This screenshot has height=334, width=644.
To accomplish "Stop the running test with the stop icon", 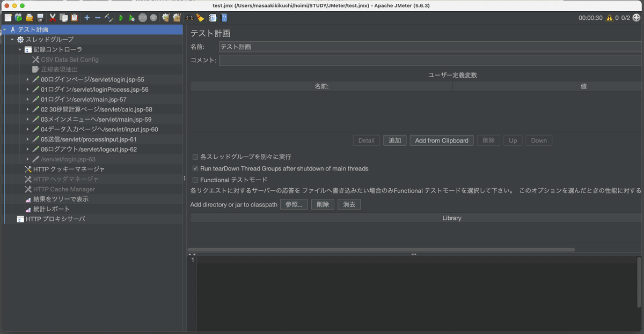I will point(143,17).
